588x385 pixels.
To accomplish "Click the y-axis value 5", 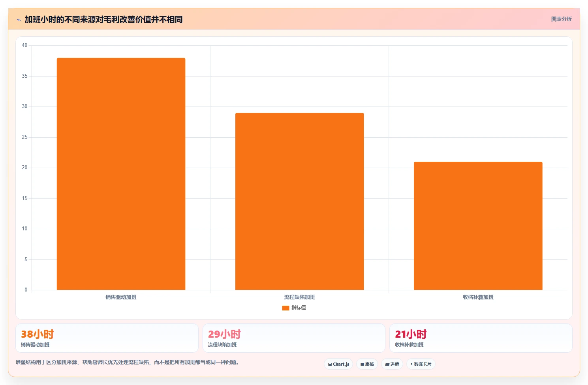I will (26, 260).
